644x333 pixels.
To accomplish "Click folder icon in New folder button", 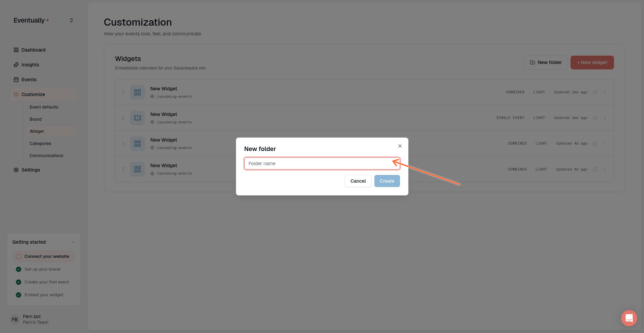I will point(532,62).
